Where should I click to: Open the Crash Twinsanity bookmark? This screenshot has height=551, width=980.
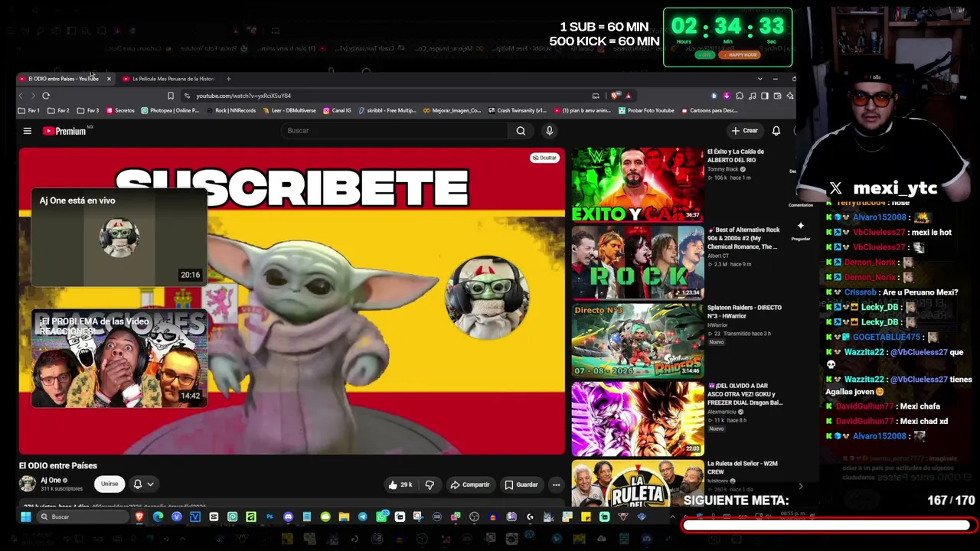(x=517, y=110)
